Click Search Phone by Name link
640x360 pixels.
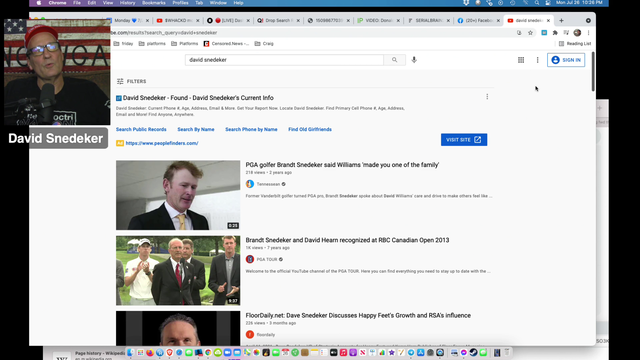251,129
